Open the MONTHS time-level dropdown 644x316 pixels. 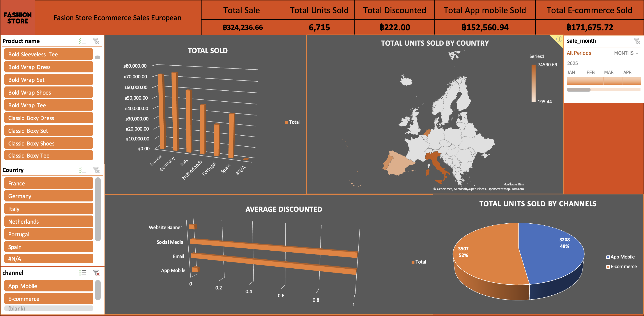point(626,53)
